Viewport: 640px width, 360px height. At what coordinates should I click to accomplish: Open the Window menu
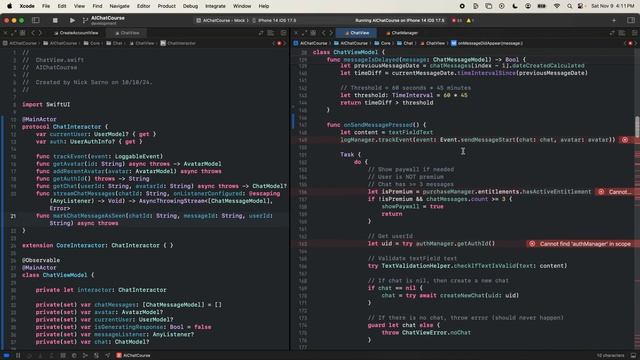click(242, 6)
